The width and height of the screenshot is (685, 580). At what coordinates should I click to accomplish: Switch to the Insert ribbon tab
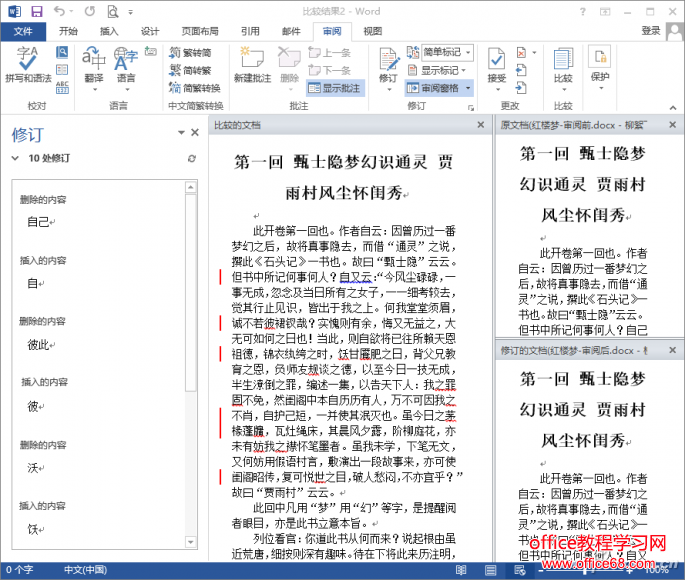click(109, 31)
